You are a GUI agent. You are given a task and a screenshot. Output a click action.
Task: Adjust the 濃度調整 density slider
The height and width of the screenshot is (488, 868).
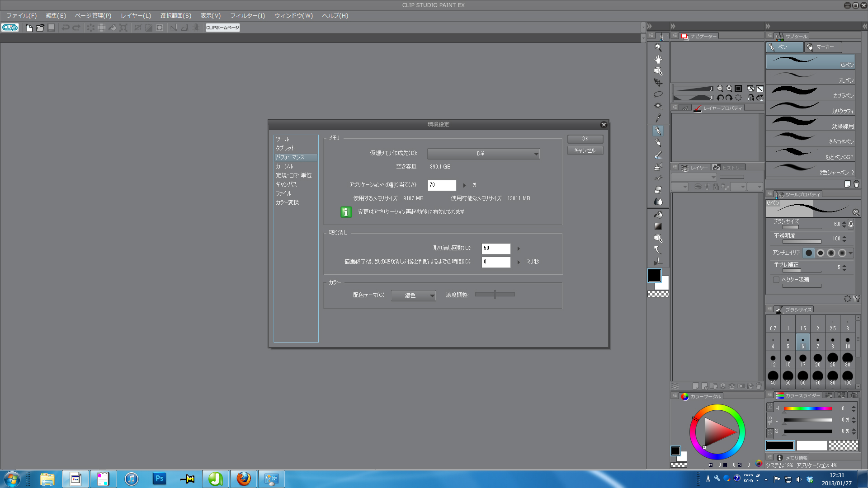[495, 295]
